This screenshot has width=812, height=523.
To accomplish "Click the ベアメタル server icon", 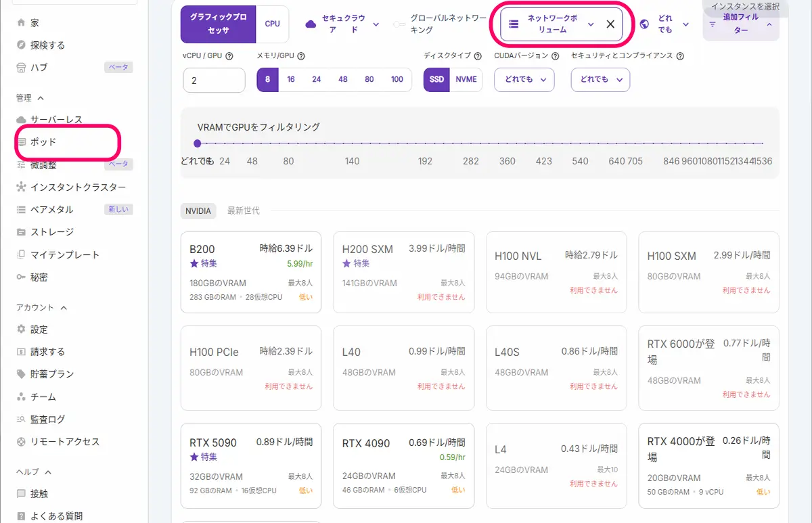I will [x=21, y=210].
